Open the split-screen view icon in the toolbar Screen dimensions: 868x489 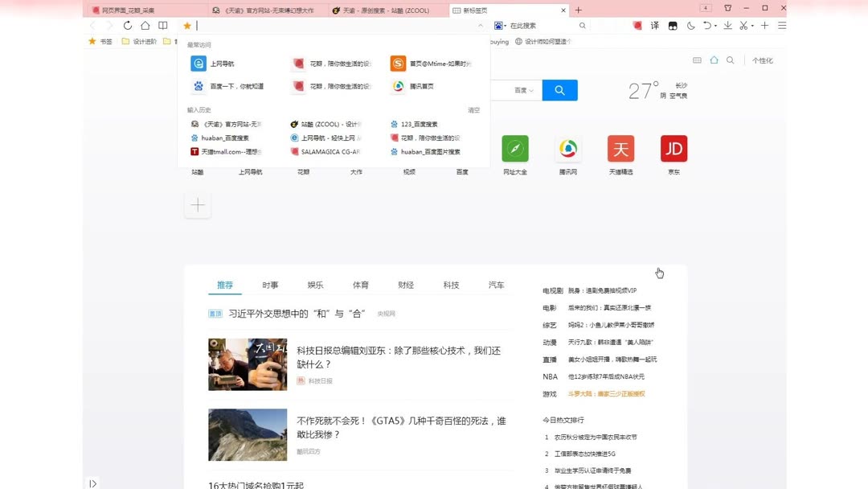click(x=163, y=25)
